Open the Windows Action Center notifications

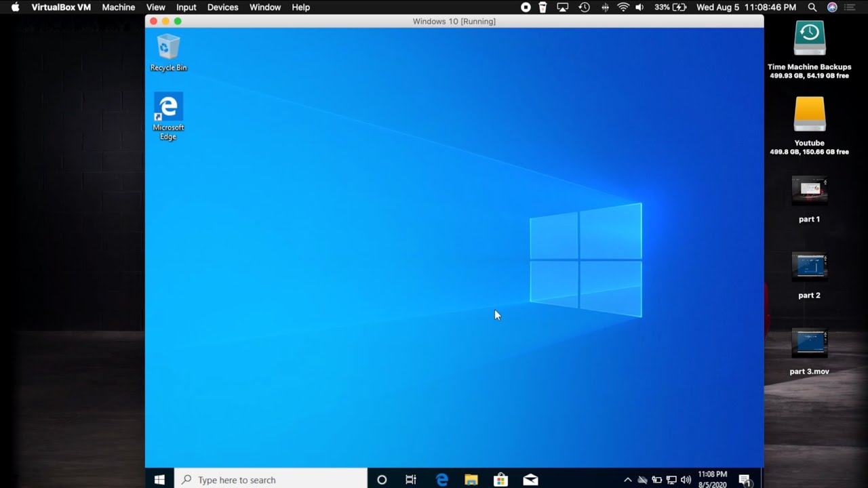coord(745,480)
